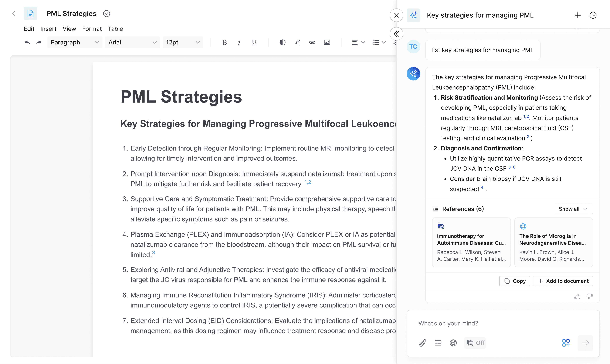Open the Paragraph style dropdown
Screen dimensions: 610x364
(75, 42)
